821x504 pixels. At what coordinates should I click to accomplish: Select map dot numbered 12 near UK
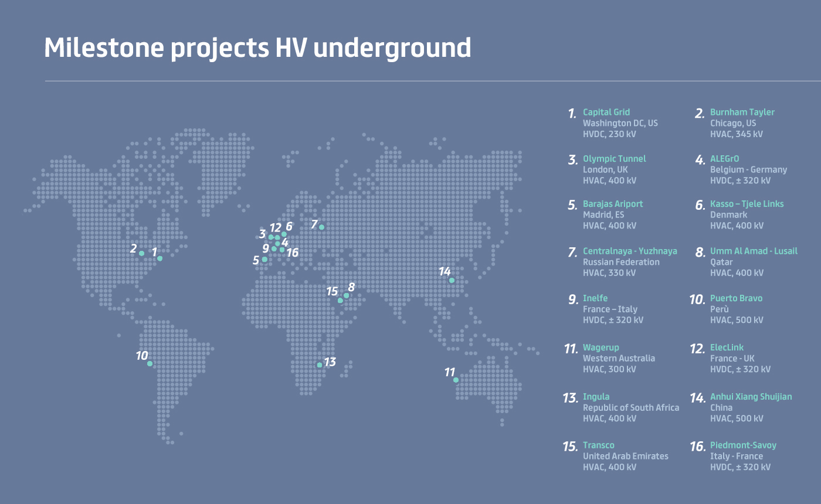click(277, 237)
